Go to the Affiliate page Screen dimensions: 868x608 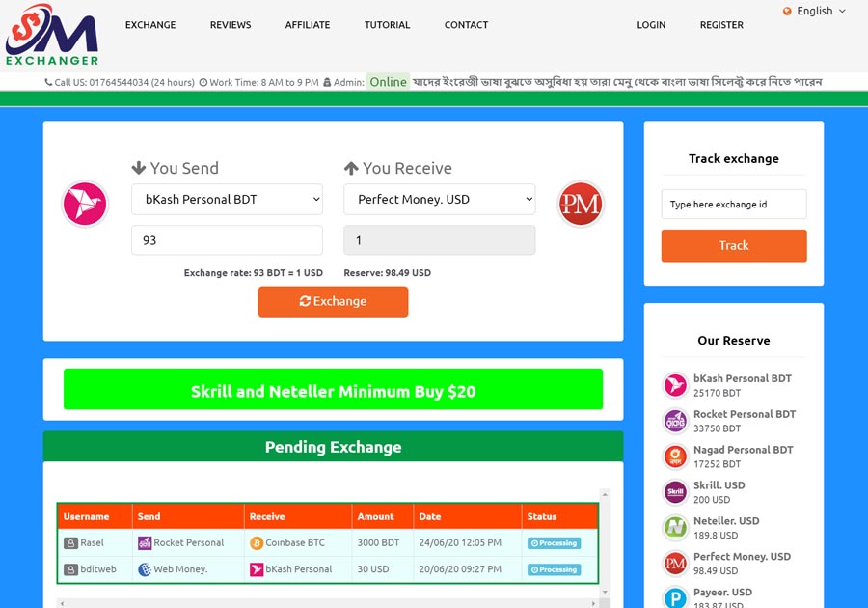click(x=308, y=25)
